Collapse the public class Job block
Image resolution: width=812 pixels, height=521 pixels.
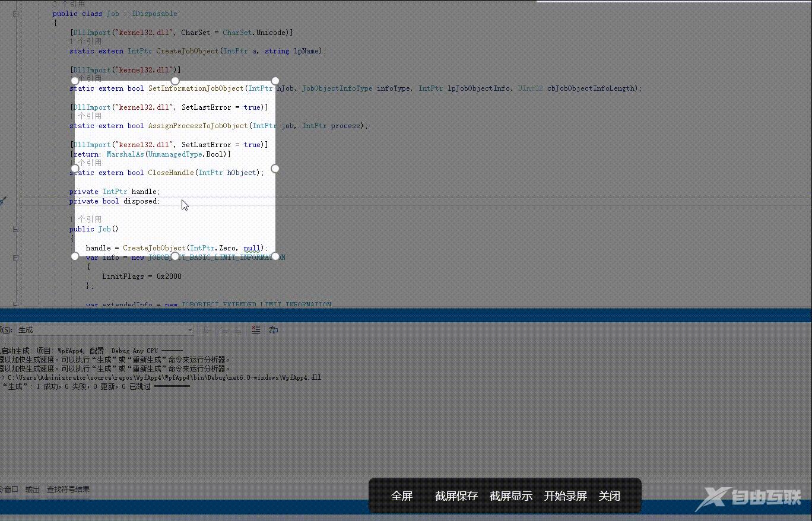click(x=15, y=14)
